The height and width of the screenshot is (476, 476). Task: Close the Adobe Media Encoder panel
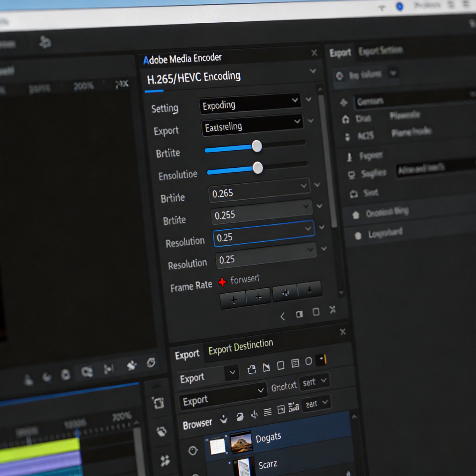pyautogui.click(x=314, y=53)
